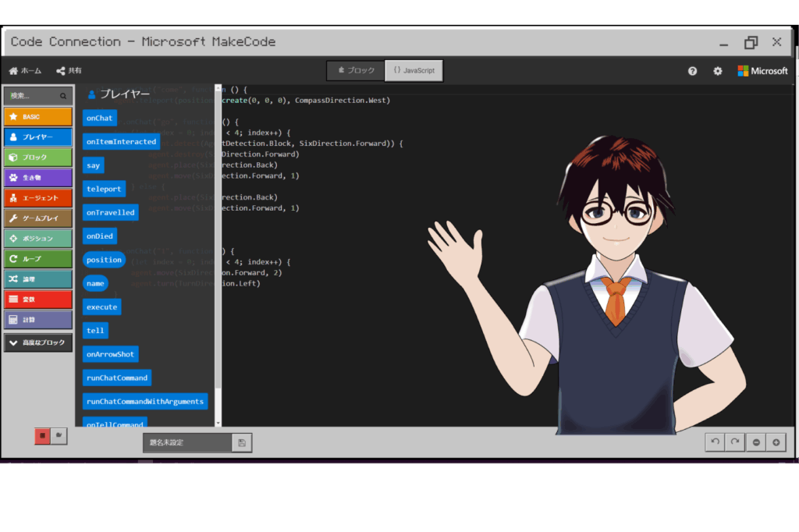Zoom in the editor

(776, 442)
